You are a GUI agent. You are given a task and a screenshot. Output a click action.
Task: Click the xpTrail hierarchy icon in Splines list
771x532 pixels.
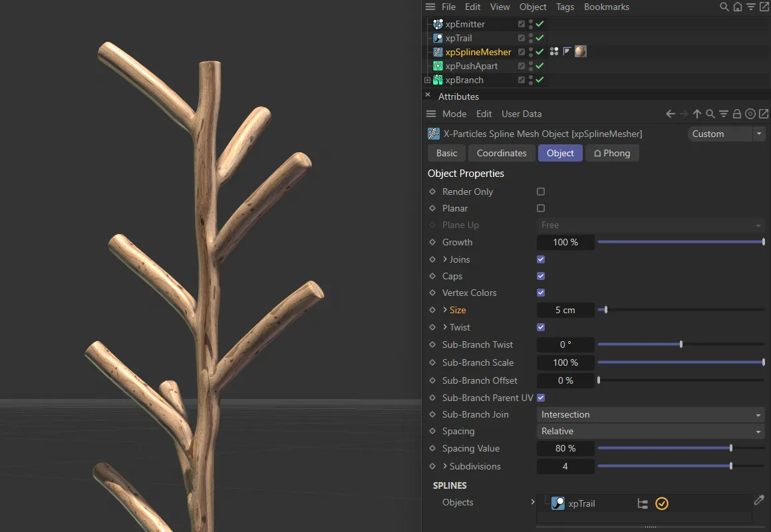(643, 503)
